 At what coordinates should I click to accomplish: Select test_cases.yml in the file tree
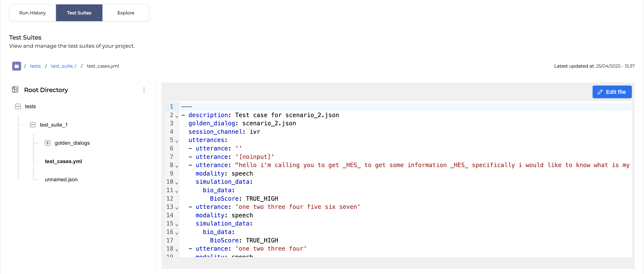pyautogui.click(x=63, y=161)
